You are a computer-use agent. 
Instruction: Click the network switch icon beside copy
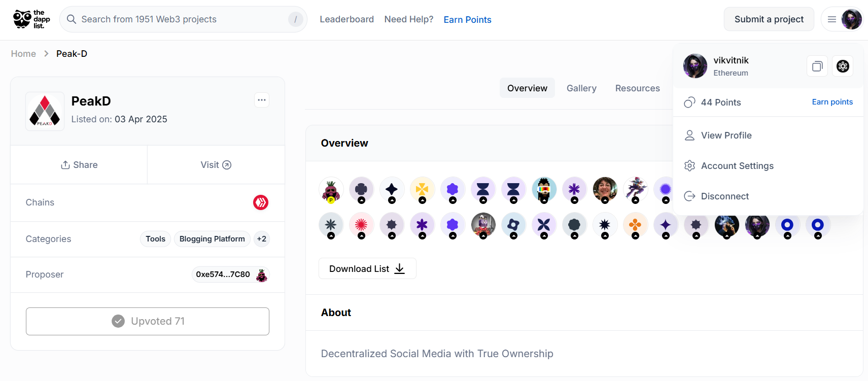click(x=843, y=66)
